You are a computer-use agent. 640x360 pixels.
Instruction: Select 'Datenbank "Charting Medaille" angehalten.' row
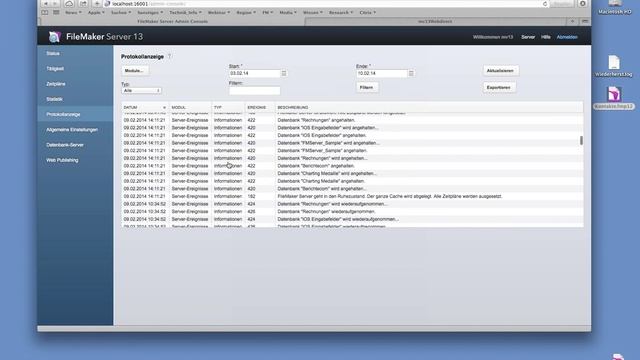pos(352,181)
